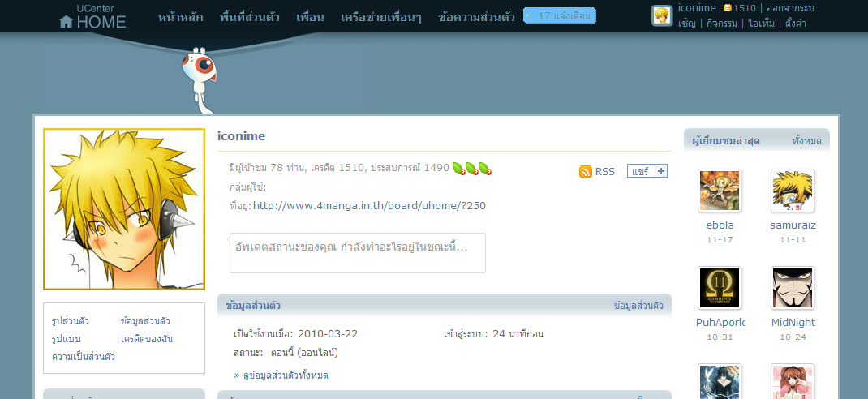The width and height of the screenshot is (868, 399).
Task: Click the ผู้เยี่ยมชมล่าสุด panel title
Action: pos(726,140)
